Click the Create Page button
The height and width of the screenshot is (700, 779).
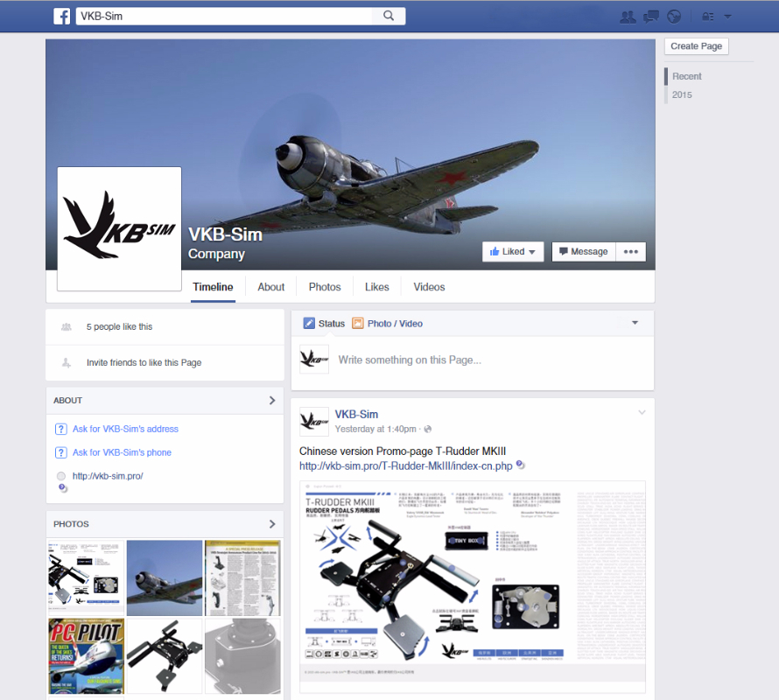(x=696, y=46)
